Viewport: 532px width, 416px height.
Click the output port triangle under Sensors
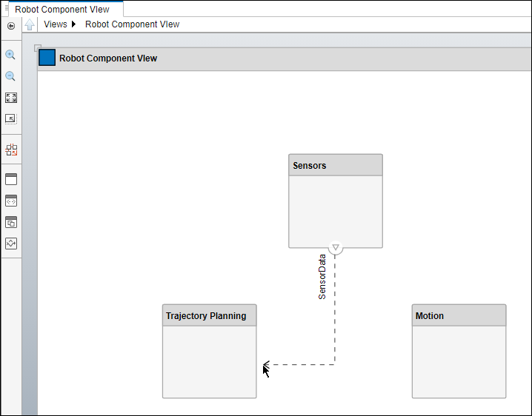[336, 248]
